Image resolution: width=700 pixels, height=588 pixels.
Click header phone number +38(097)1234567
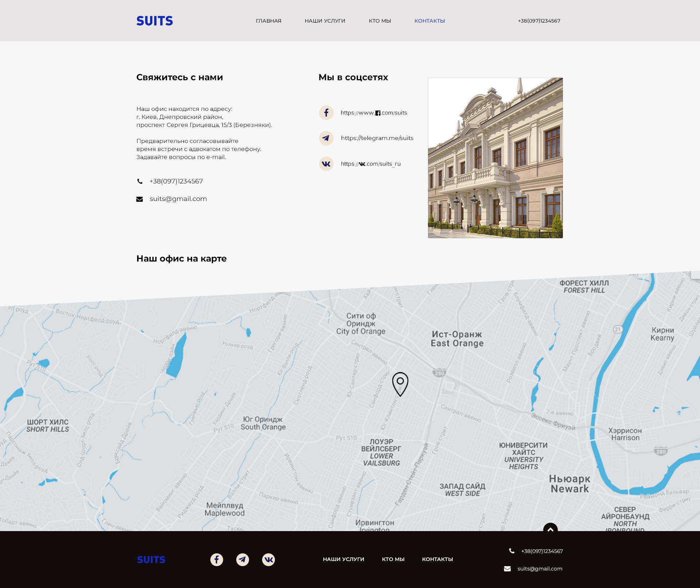(539, 21)
